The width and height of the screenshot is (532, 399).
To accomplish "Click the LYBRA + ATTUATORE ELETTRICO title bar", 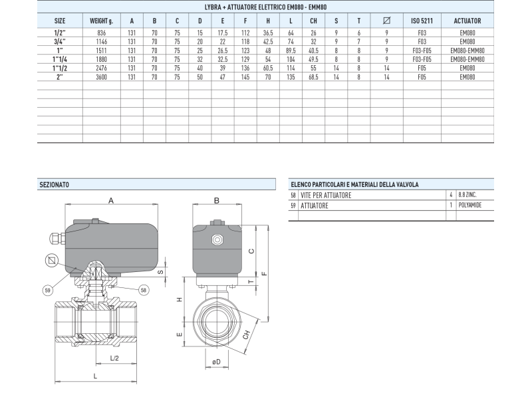I will (x=265, y=7).
